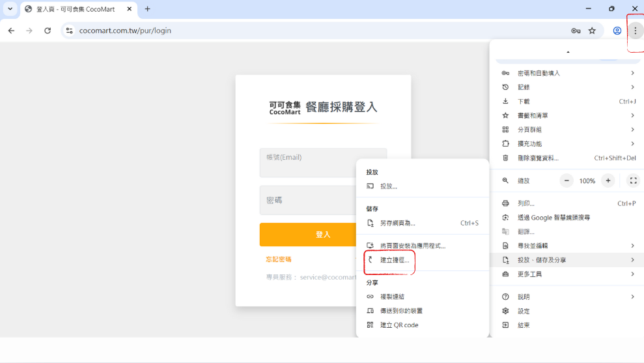This screenshot has height=363, width=644.
Task: Choose 結束 exit menu item
Action: (x=567, y=325)
